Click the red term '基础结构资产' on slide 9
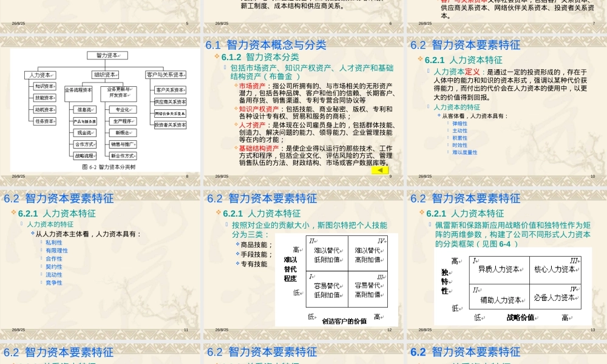Screen dimensions: 607x364 coord(259,148)
